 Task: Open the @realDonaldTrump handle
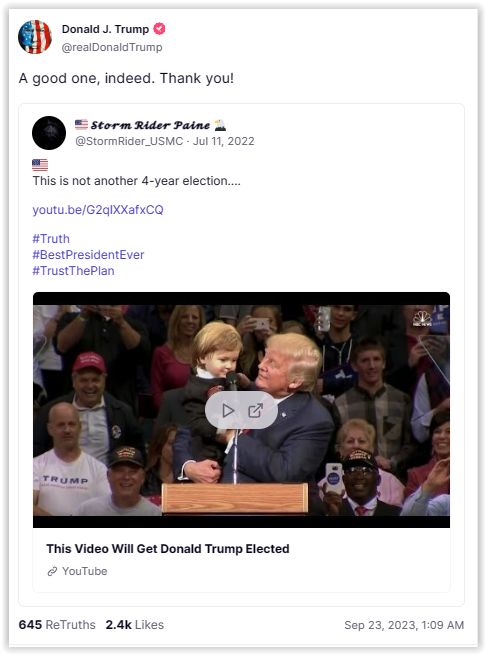point(112,47)
